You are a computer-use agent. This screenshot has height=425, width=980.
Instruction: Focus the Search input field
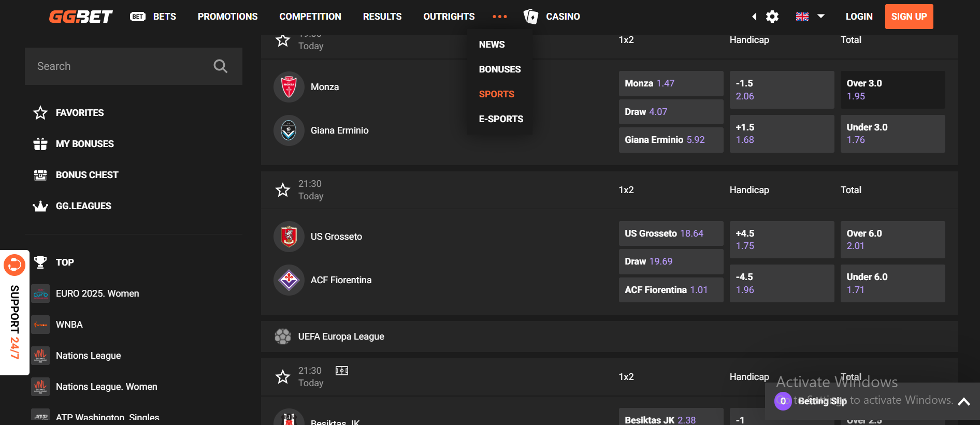pos(119,66)
